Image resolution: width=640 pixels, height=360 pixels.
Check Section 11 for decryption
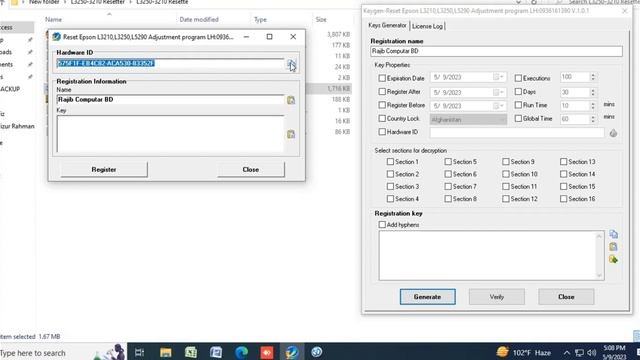(x=506, y=187)
